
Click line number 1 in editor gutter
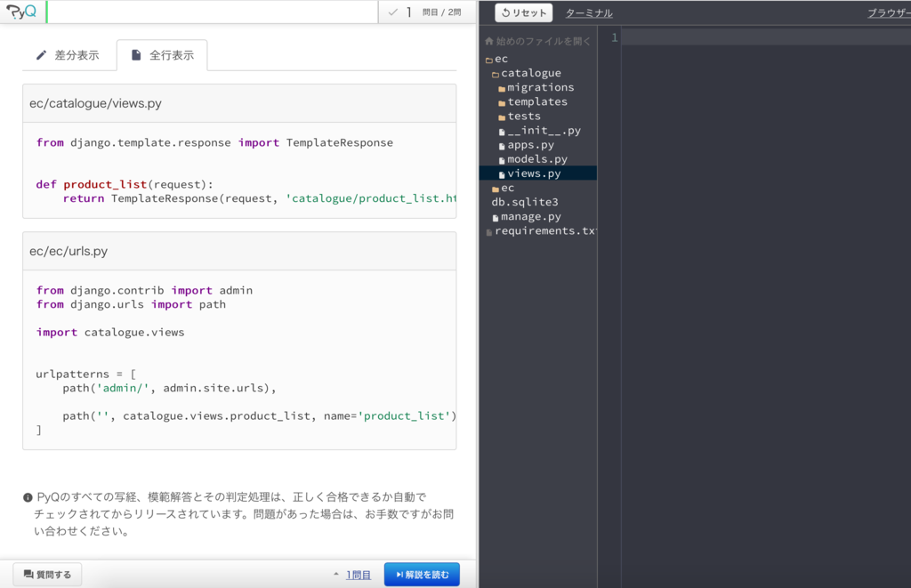coord(614,37)
